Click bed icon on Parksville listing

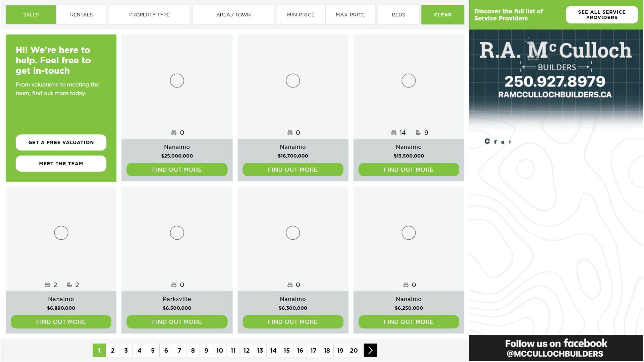pyautogui.click(x=174, y=285)
